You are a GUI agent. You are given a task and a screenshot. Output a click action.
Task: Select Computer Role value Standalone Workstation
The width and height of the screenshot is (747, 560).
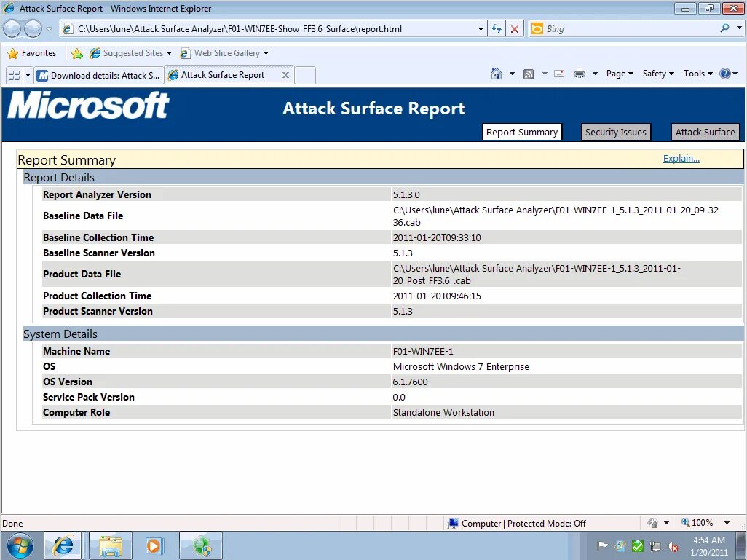(x=443, y=412)
